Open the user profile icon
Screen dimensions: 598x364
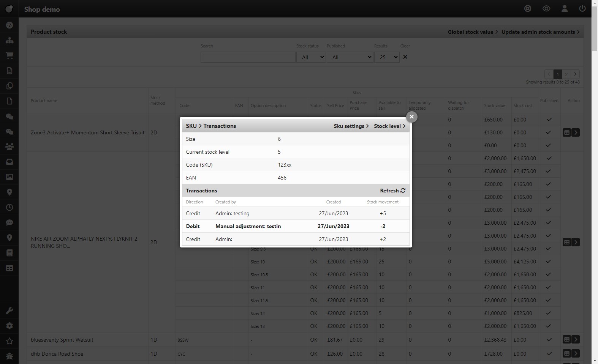point(564,8)
